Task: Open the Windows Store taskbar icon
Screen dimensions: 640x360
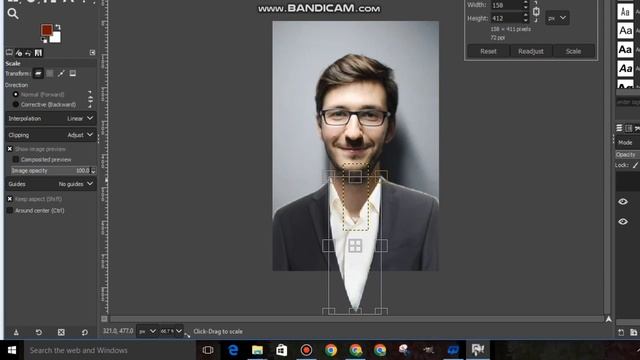Action: pyautogui.click(x=282, y=350)
